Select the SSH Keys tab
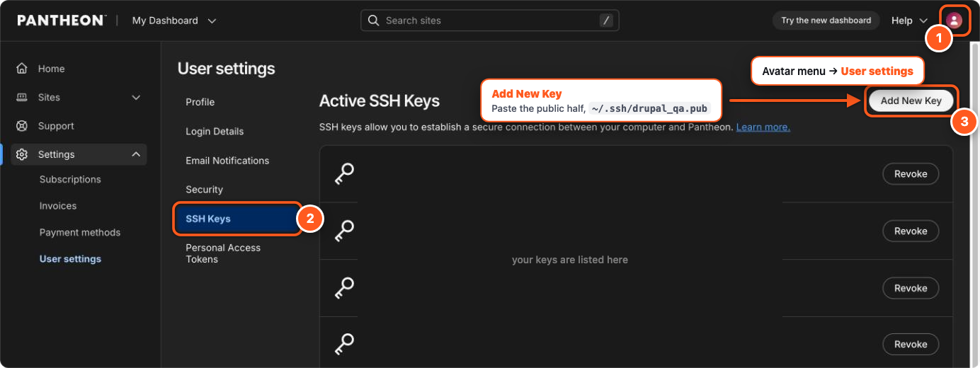The width and height of the screenshot is (980, 368). point(238,219)
